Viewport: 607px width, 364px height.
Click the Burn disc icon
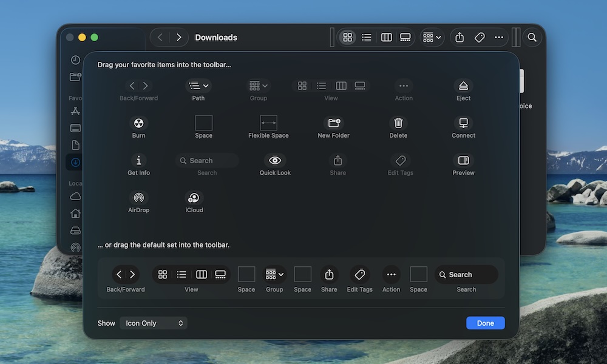138,123
